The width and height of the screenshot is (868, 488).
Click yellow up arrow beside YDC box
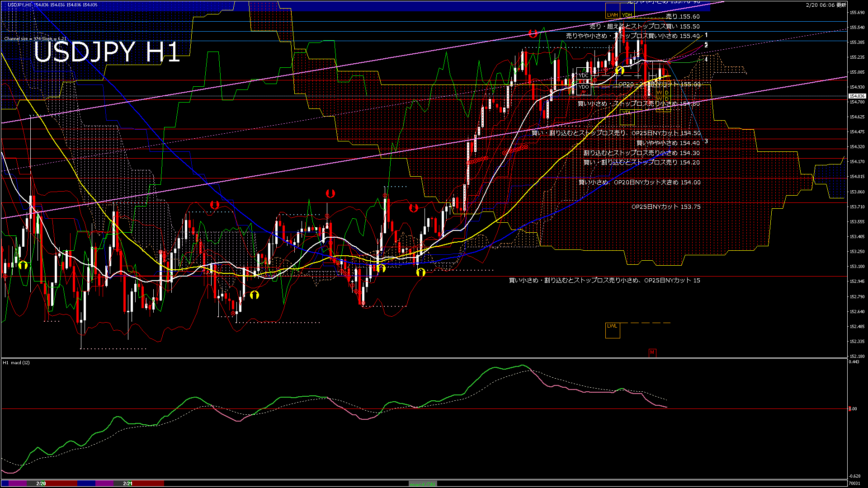coord(619,70)
